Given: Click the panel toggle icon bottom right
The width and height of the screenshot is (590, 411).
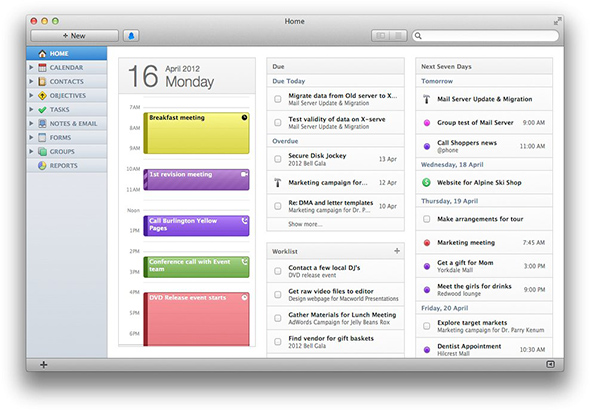Looking at the screenshot, I should [x=550, y=364].
